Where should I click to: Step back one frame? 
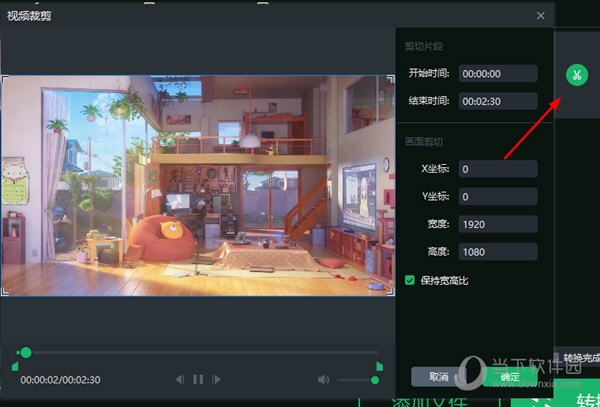[x=179, y=379]
